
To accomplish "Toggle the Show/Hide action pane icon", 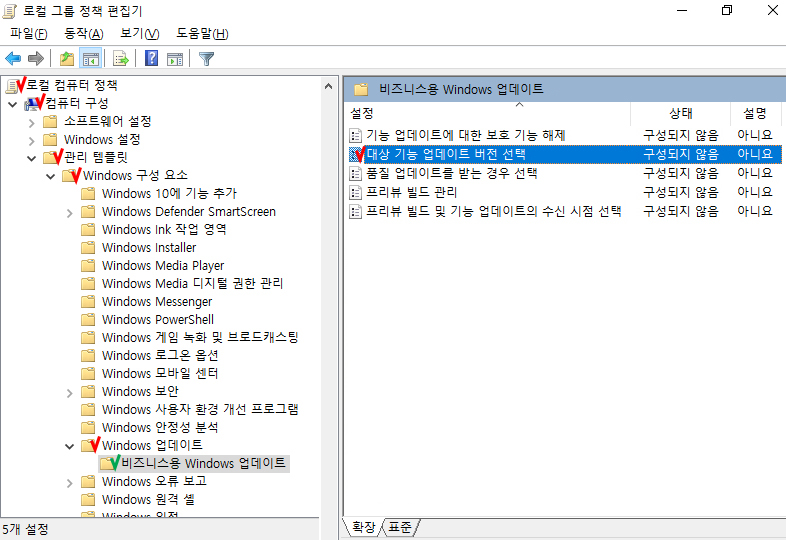I will 175,59.
